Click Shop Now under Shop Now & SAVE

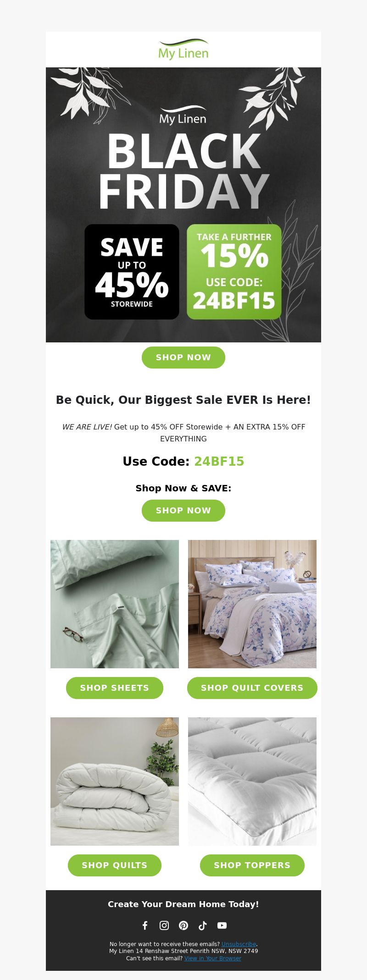coord(183,511)
